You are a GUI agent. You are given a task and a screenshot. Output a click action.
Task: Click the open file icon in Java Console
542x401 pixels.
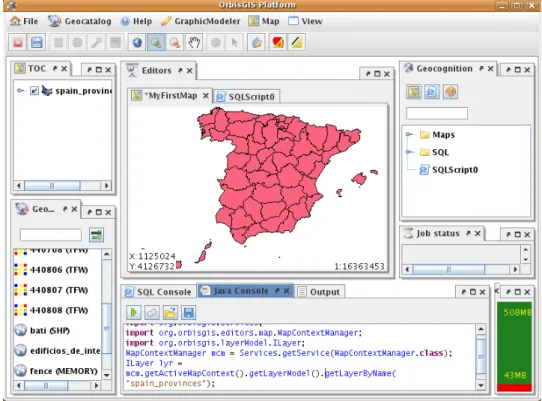[170, 313]
